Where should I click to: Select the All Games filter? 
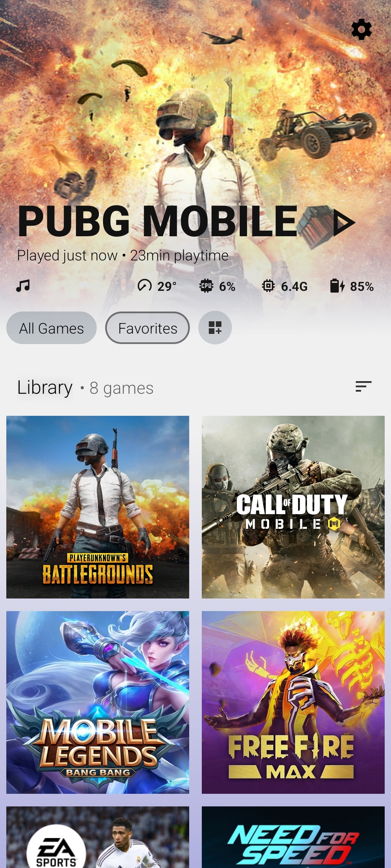(x=52, y=328)
